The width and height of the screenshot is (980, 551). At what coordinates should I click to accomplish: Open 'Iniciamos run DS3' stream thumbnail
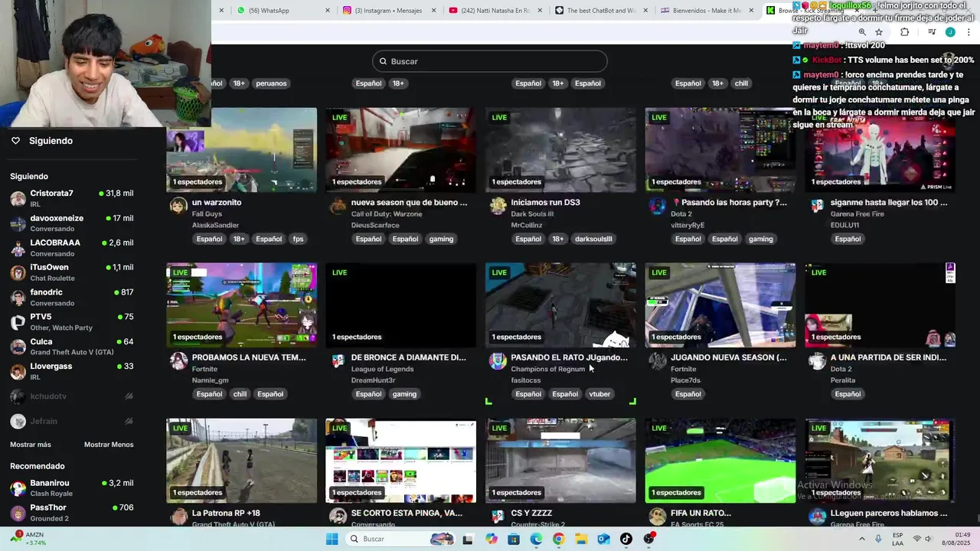tap(560, 150)
